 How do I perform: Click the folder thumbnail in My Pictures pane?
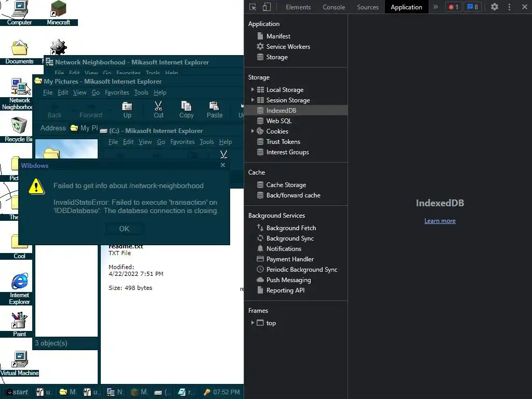[51, 153]
